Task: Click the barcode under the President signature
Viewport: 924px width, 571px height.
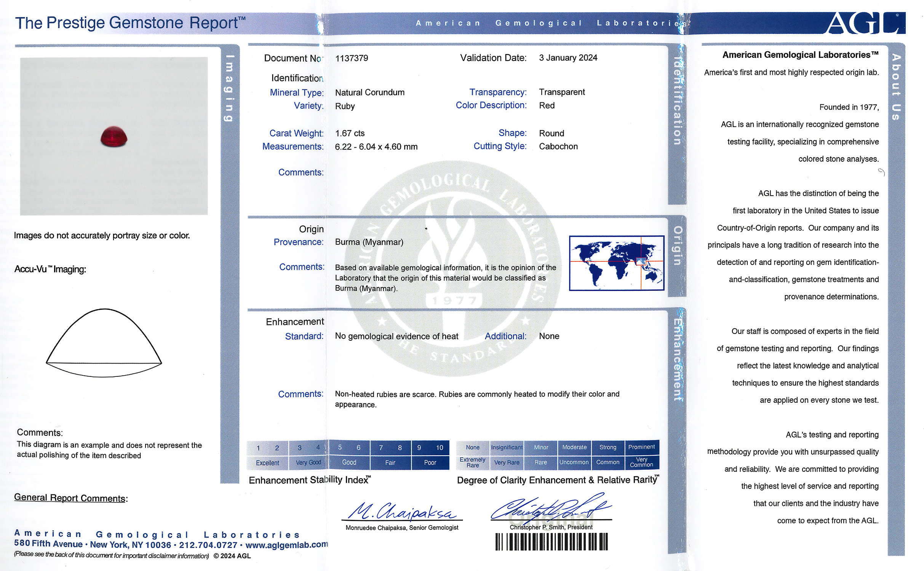Action: (552, 542)
